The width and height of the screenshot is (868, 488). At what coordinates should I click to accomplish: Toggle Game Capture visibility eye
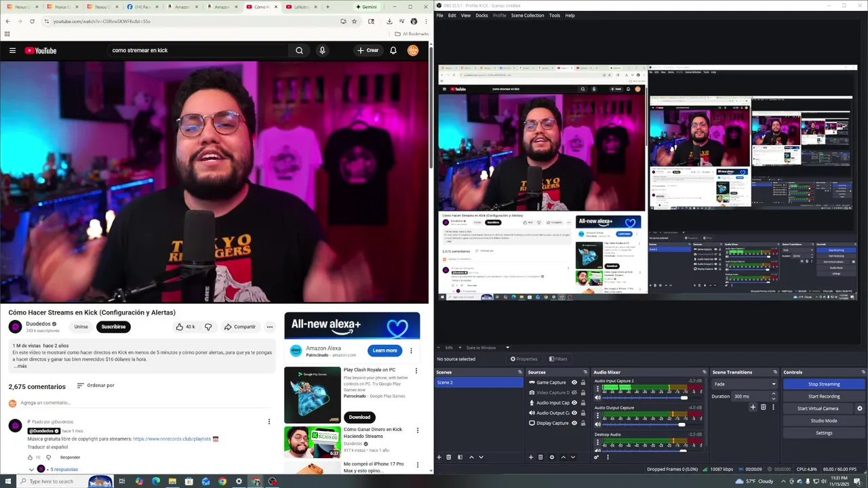[574, 382]
